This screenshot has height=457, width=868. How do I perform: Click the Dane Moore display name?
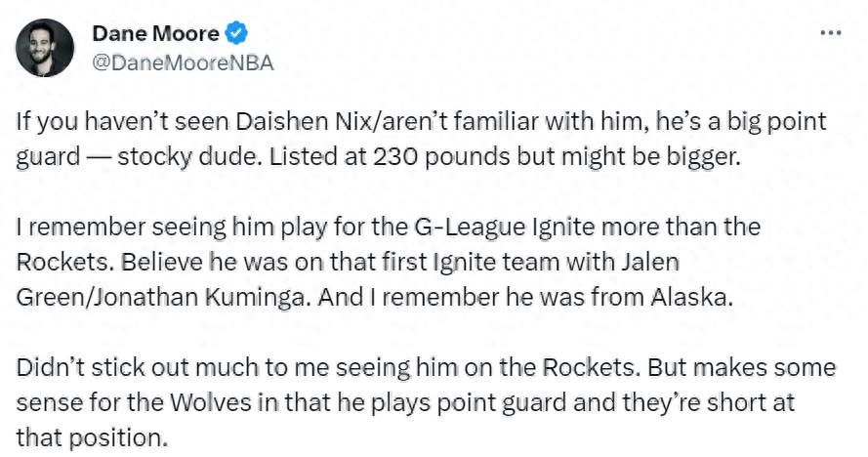(155, 34)
